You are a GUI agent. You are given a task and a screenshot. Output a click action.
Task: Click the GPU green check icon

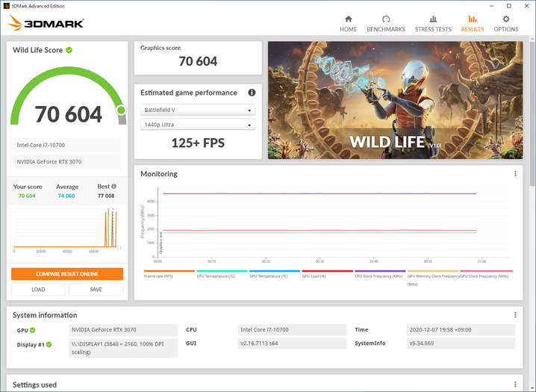33,330
